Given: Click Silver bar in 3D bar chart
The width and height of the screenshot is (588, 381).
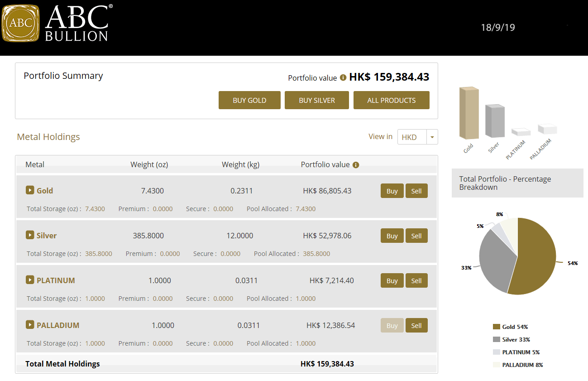Looking at the screenshot, I should 495,121.
